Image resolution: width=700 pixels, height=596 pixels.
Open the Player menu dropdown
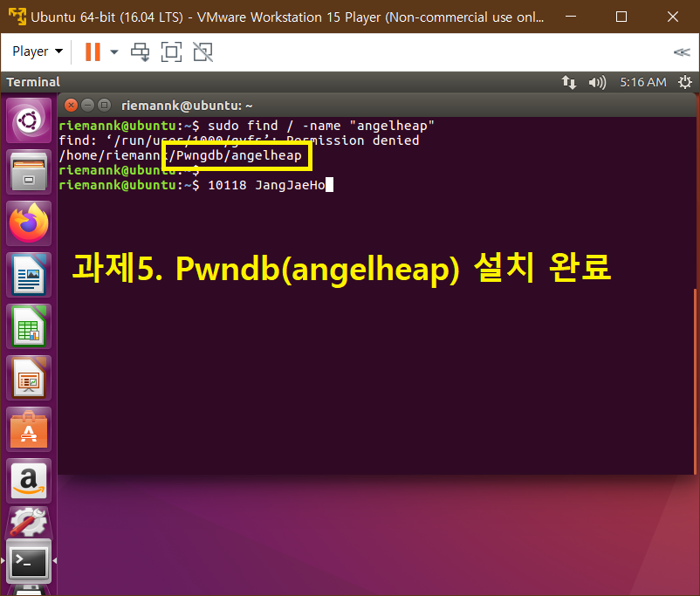coord(38,51)
